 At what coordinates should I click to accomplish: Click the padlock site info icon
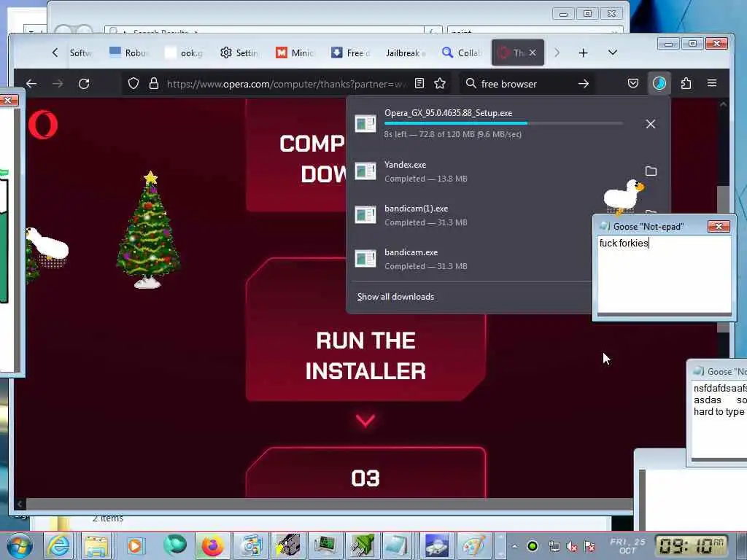coord(153,84)
